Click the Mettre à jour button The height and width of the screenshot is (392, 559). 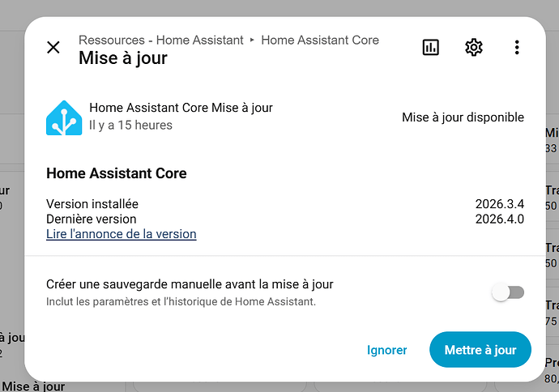tap(480, 350)
